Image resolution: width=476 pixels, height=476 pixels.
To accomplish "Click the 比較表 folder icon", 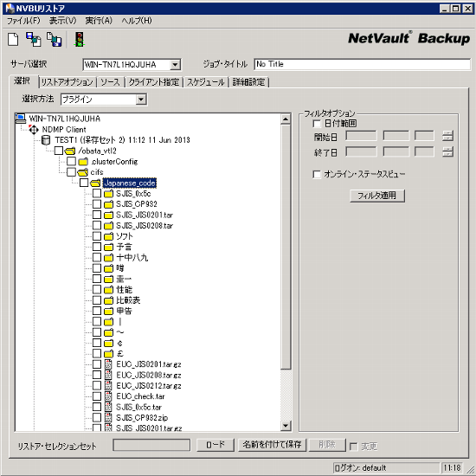I will (x=108, y=300).
